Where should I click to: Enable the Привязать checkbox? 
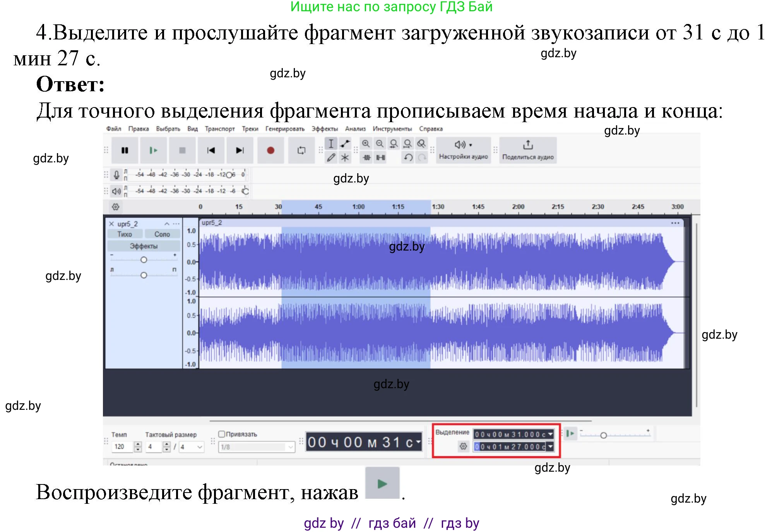222,434
